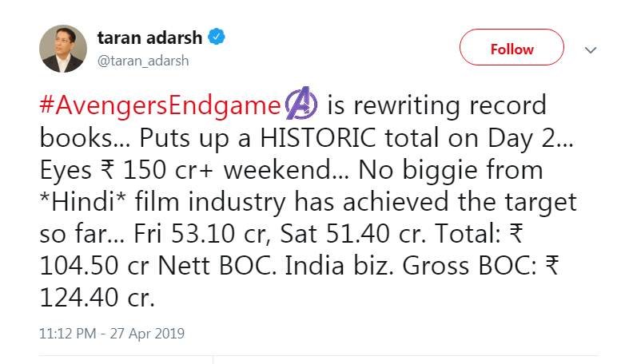
Task: Open the 11:12 PM - 27 Apr 2019 timestamp
Action: [x=112, y=333]
